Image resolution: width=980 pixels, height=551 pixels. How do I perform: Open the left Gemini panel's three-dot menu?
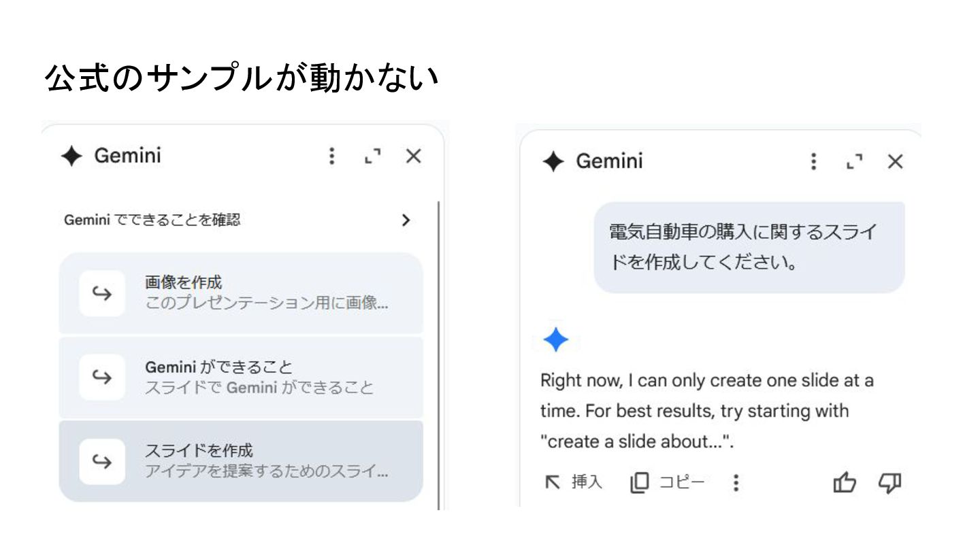point(331,156)
